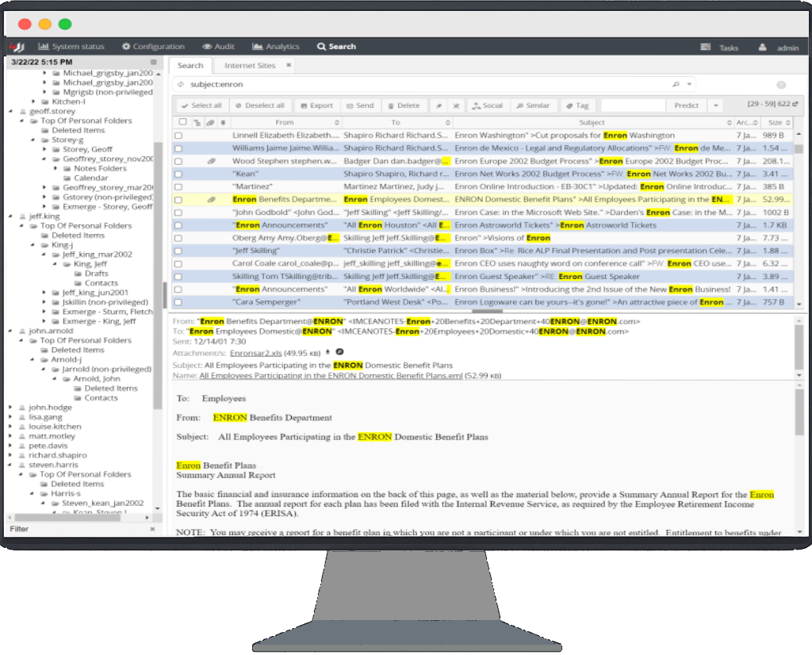The height and width of the screenshot is (655, 812).
Task: Check the Linnell Elizabeth email row
Action: [x=178, y=136]
